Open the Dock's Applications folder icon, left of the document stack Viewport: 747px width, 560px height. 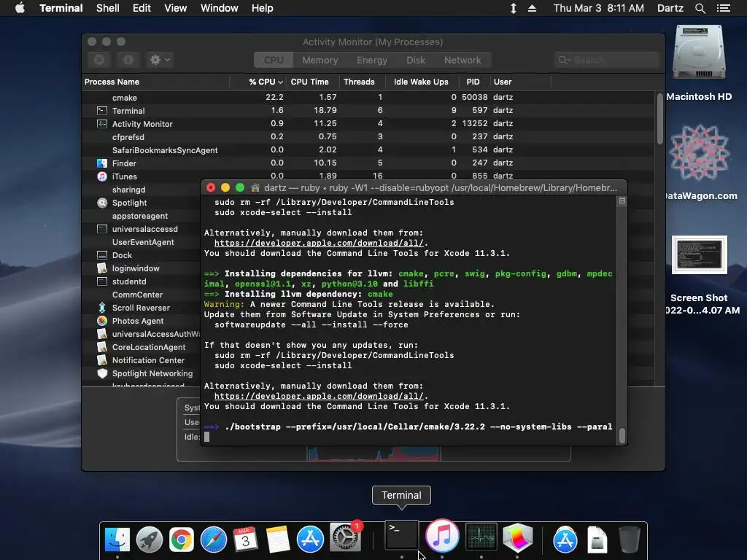565,540
